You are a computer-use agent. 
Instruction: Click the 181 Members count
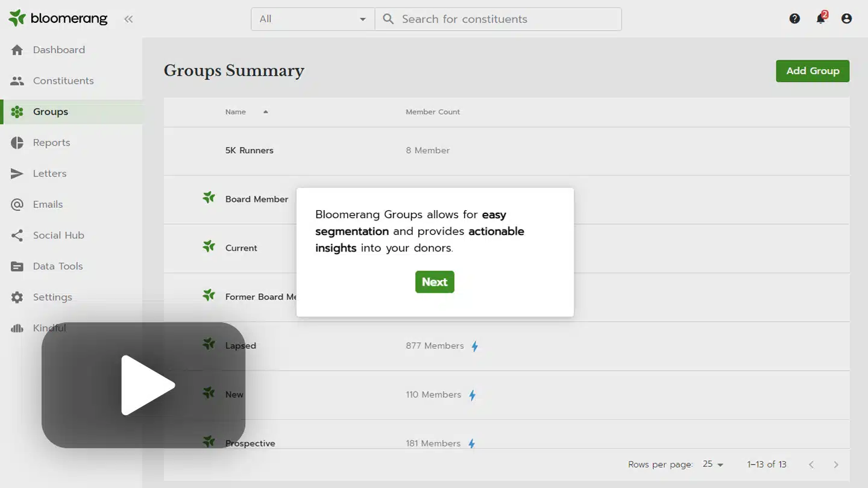coord(433,443)
